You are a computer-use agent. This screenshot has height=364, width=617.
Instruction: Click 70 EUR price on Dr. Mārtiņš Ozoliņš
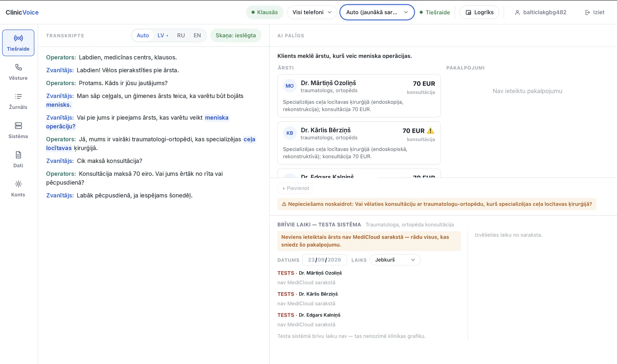[424, 84]
